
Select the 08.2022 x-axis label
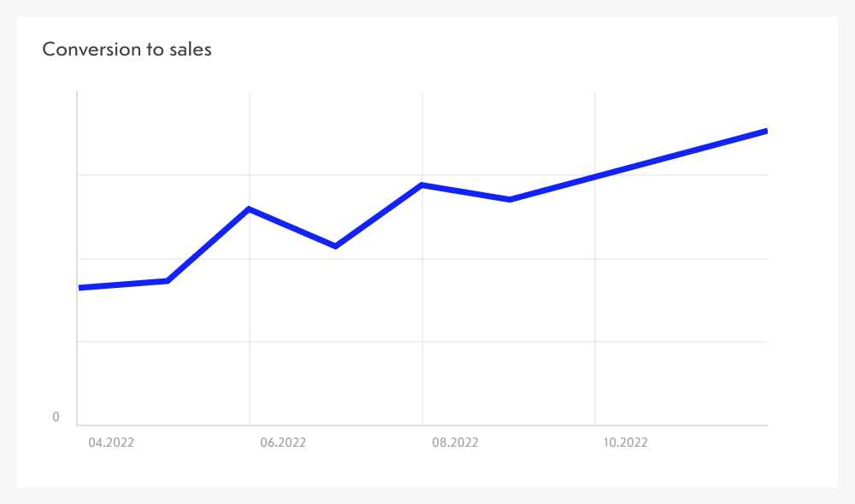455,442
